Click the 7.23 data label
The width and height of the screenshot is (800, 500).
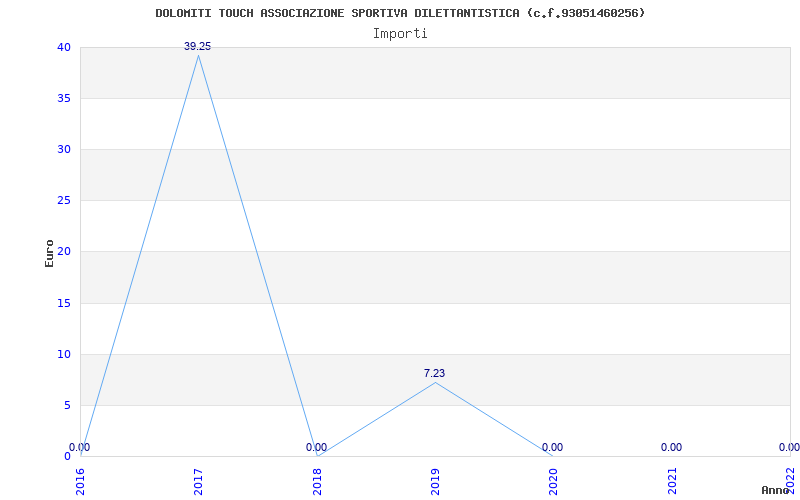[434, 373]
